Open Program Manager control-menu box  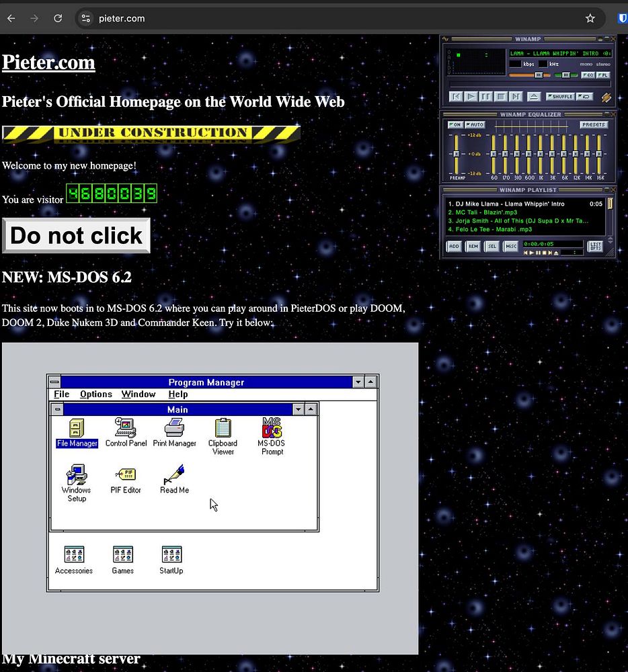[54, 382]
